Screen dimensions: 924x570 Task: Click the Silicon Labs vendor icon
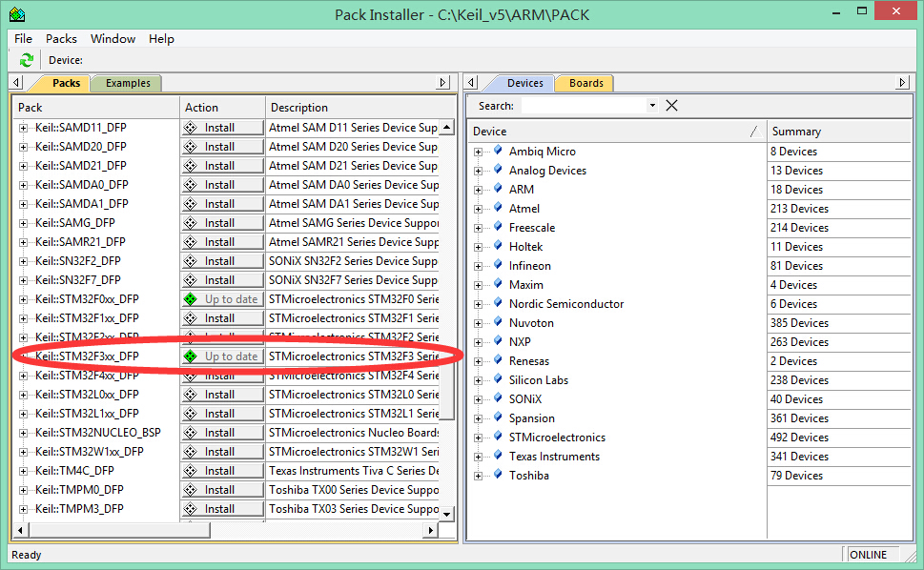(498, 379)
